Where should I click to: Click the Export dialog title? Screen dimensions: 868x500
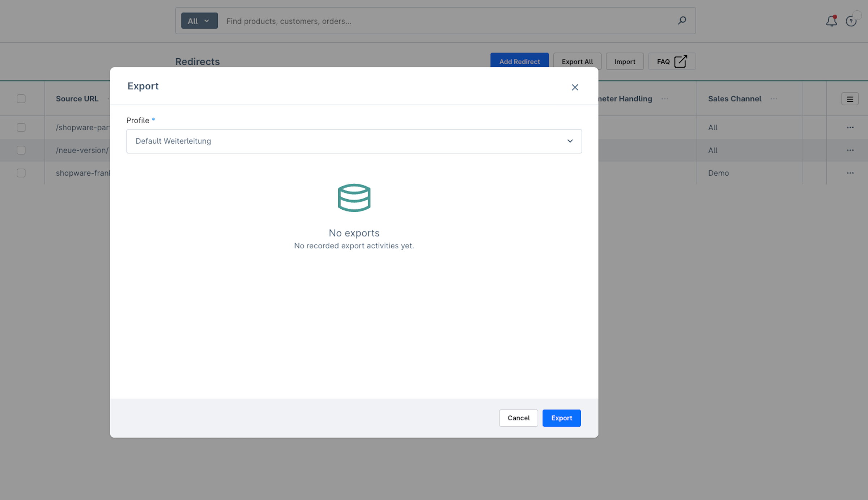[143, 86]
